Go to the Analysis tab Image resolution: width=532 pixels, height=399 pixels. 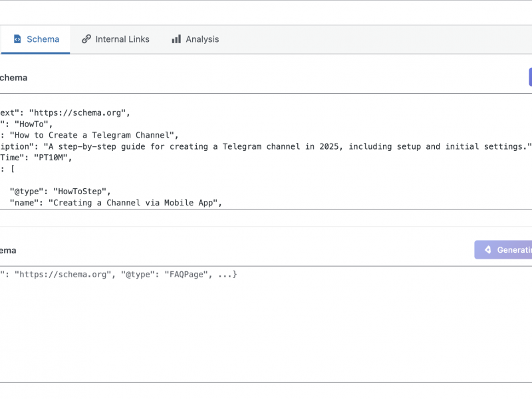(x=195, y=39)
